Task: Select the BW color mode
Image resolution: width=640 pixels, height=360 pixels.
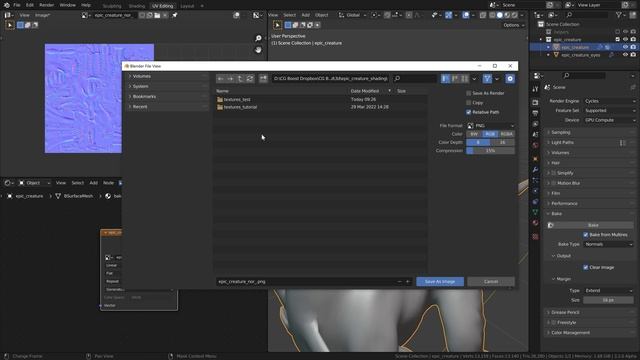Action: tap(474, 134)
